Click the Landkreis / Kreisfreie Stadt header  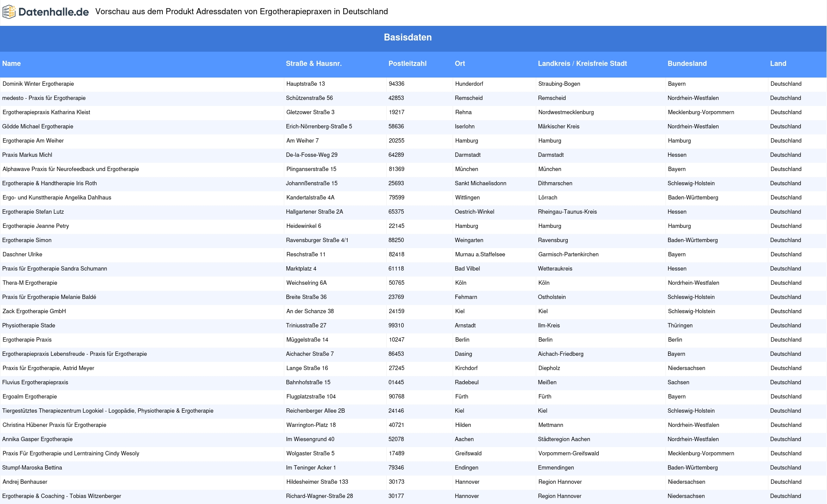[582, 64]
